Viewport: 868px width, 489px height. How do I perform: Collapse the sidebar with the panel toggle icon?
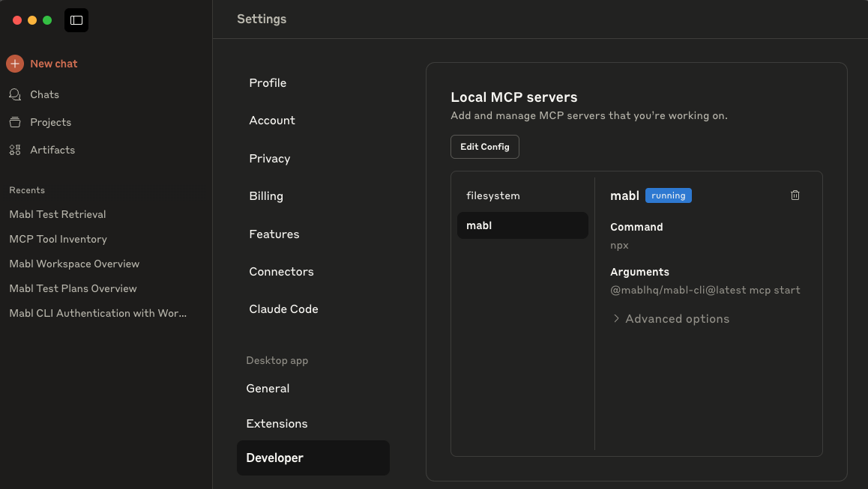(x=76, y=20)
